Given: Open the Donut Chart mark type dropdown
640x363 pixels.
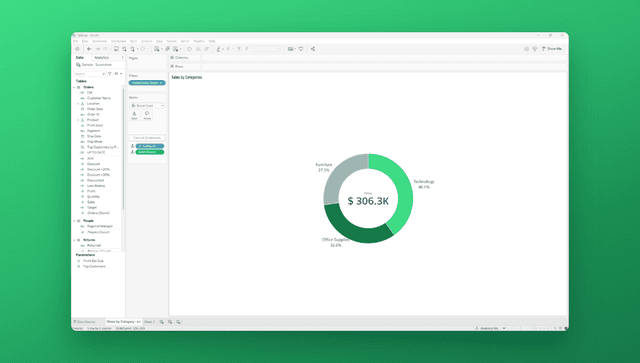Looking at the screenshot, I should point(147,105).
